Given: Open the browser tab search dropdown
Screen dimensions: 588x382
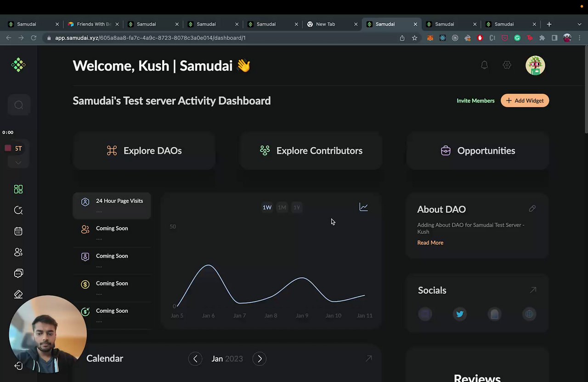Looking at the screenshot, I should (x=579, y=24).
